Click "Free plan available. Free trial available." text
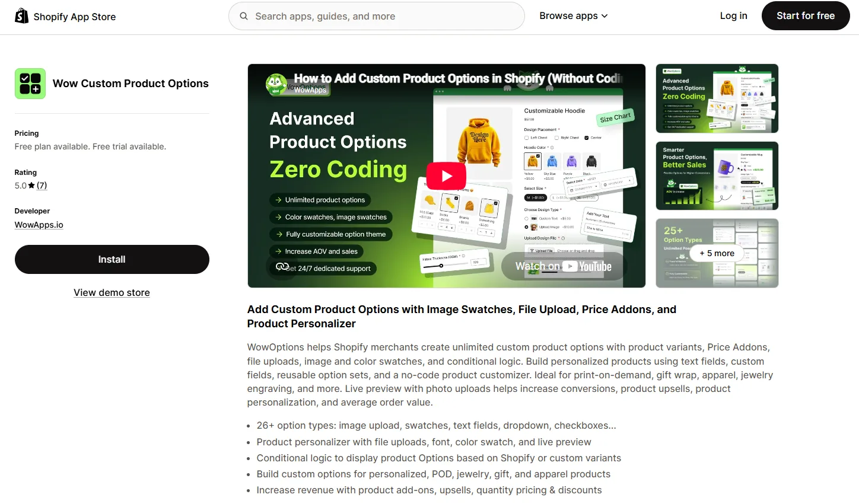859x504 pixels. click(90, 146)
